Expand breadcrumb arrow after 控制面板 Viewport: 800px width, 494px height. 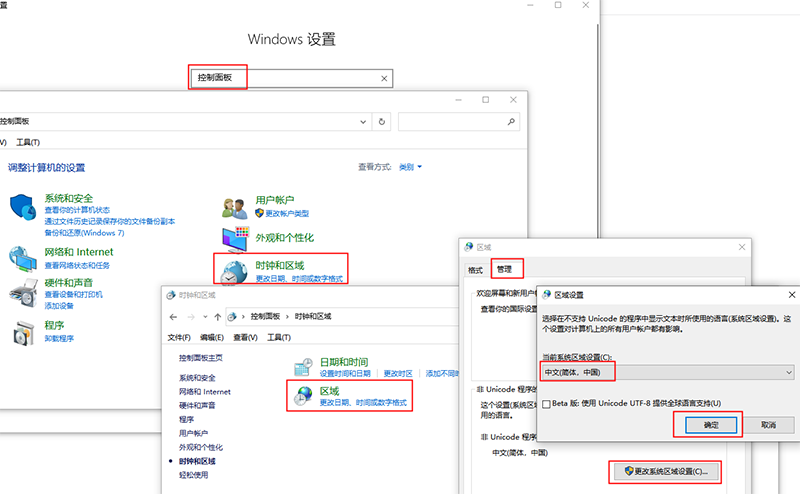point(287,317)
